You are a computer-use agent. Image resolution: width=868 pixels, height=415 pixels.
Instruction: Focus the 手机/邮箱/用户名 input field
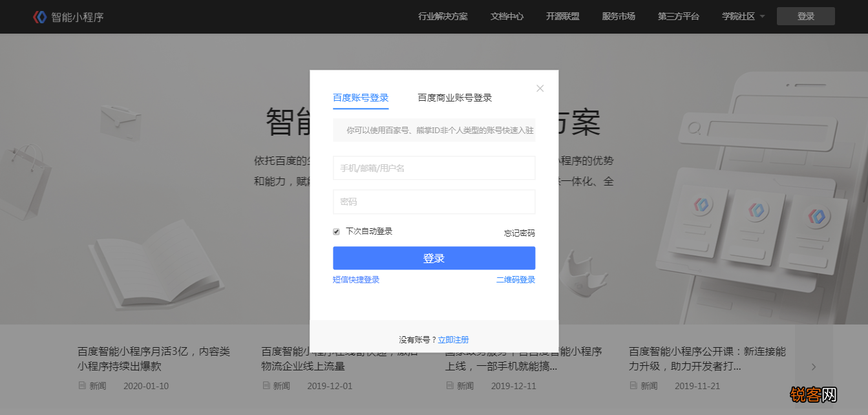click(x=434, y=168)
